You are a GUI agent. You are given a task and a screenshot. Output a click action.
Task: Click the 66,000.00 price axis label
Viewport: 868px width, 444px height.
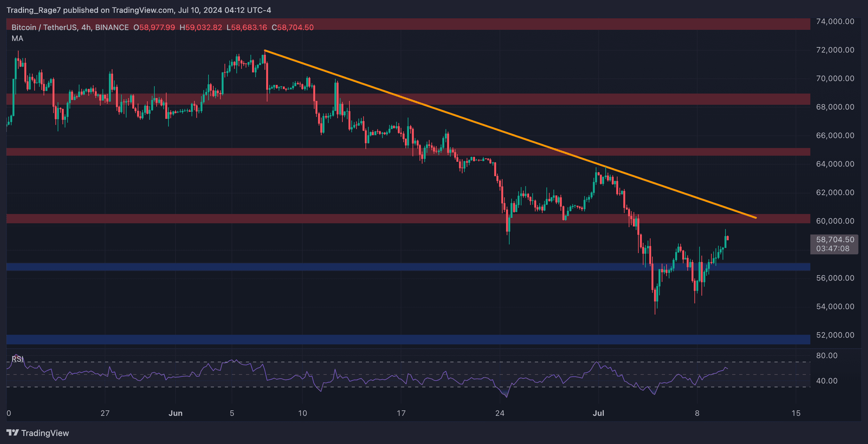835,135
